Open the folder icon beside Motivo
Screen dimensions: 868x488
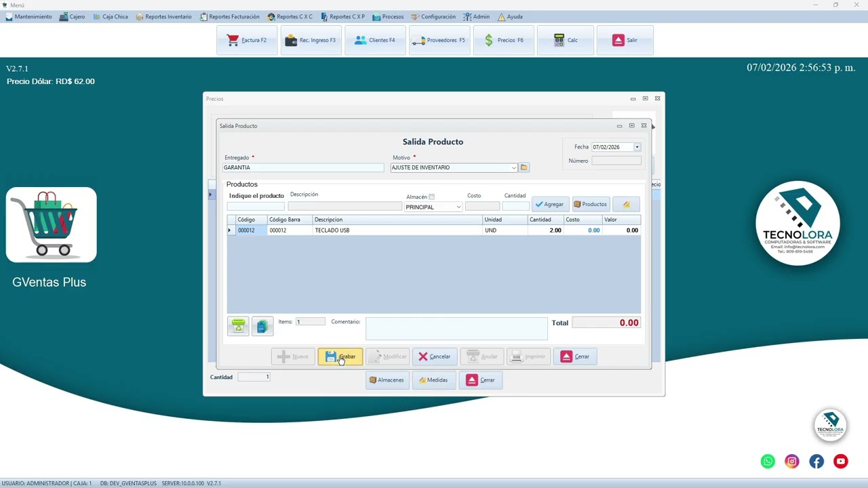point(524,167)
